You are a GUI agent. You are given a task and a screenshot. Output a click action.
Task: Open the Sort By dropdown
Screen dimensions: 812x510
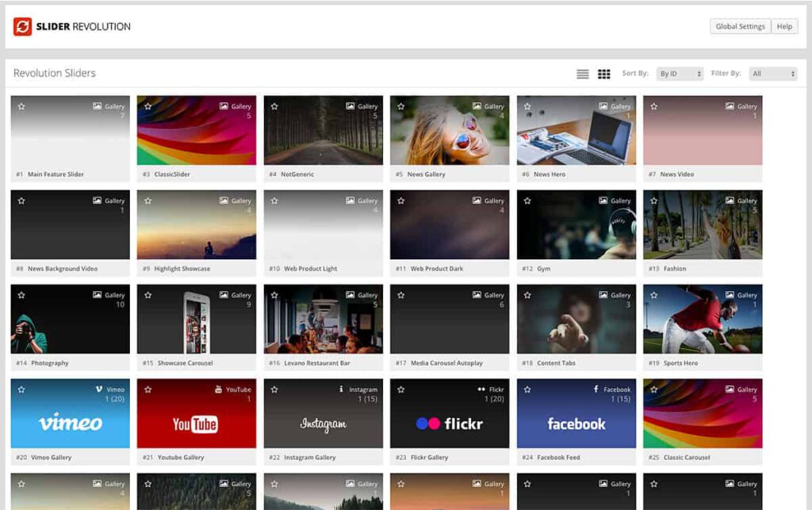(x=680, y=74)
